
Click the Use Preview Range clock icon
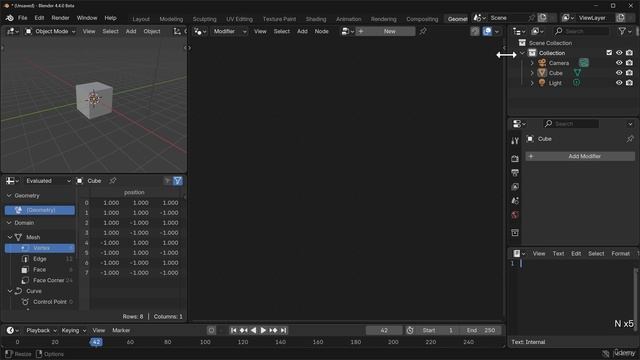pos(410,330)
